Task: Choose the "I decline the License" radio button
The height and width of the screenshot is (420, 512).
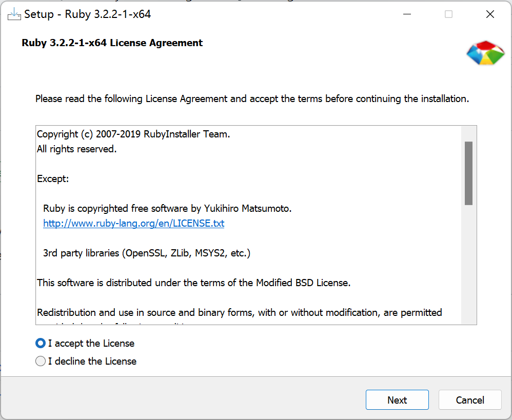Action: point(41,361)
